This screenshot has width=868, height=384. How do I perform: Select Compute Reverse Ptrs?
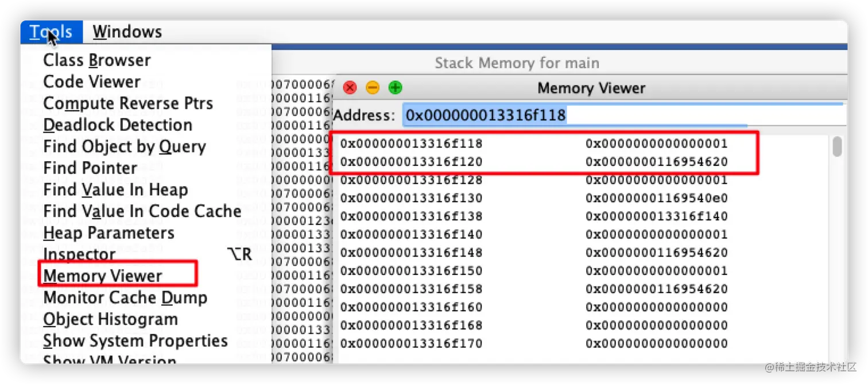coord(128,103)
